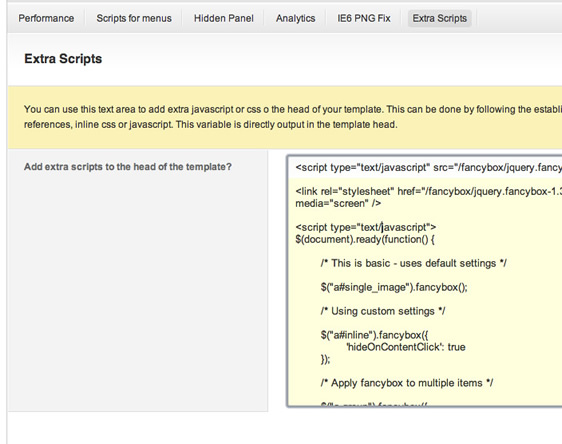The height and width of the screenshot is (444, 562).
Task: Click the first script src="/fancybox/jquery line
Action: click(429, 167)
